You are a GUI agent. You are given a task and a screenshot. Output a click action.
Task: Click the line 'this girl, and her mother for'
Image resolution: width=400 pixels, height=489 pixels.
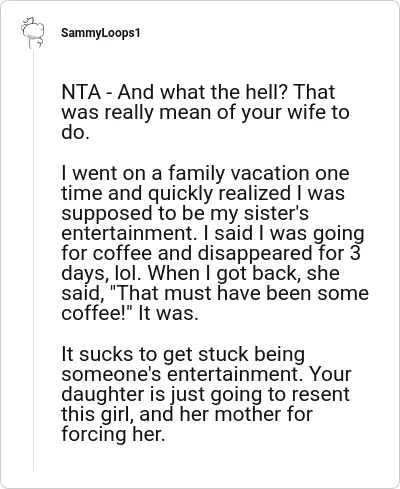187,414
